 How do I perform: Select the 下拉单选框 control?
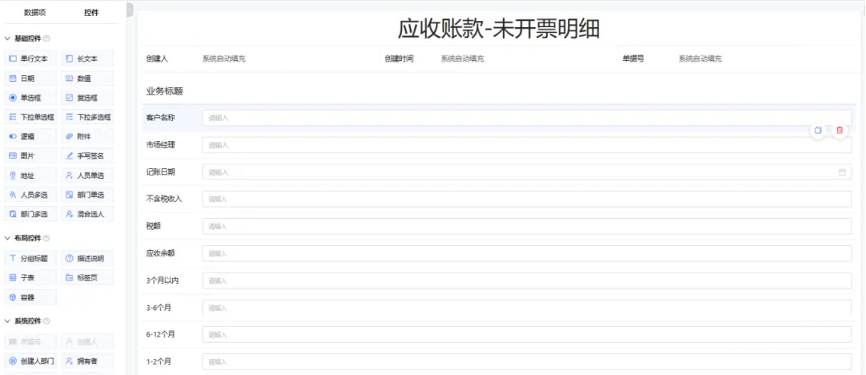[30, 117]
